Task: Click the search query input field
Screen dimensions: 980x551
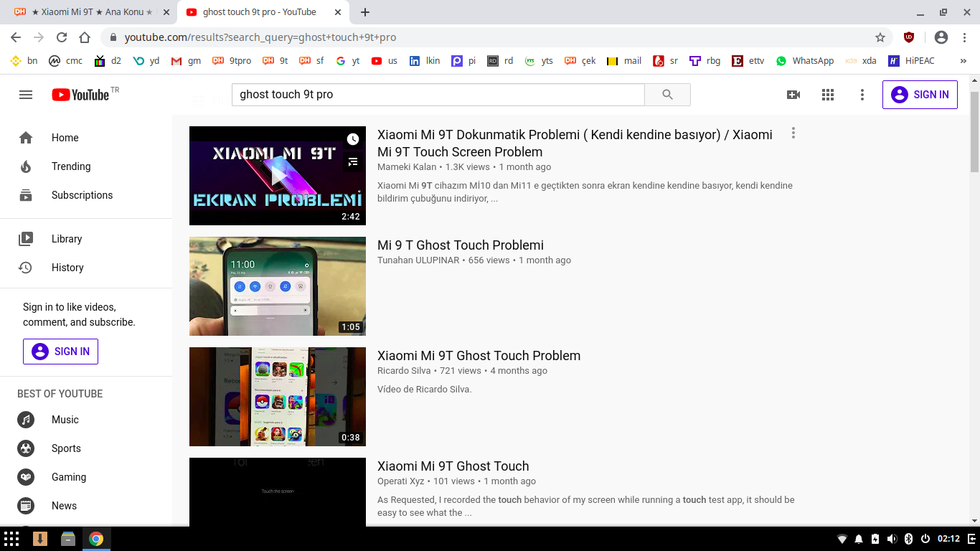Action: (438, 95)
